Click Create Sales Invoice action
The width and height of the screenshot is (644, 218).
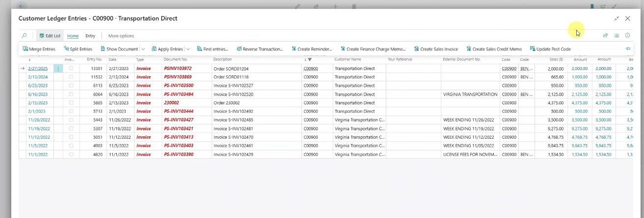tap(436, 49)
